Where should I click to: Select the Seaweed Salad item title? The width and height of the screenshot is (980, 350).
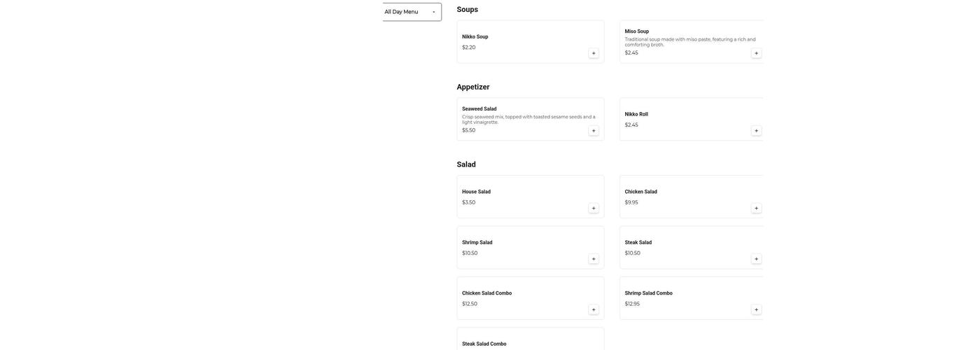(479, 109)
